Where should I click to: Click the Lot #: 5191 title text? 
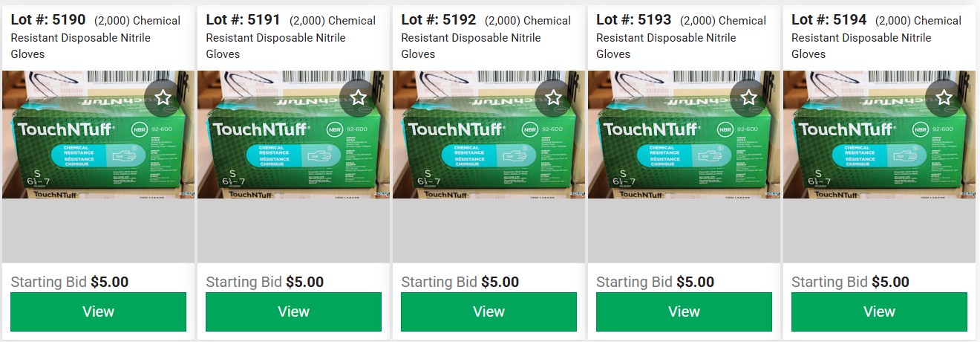(x=291, y=36)
